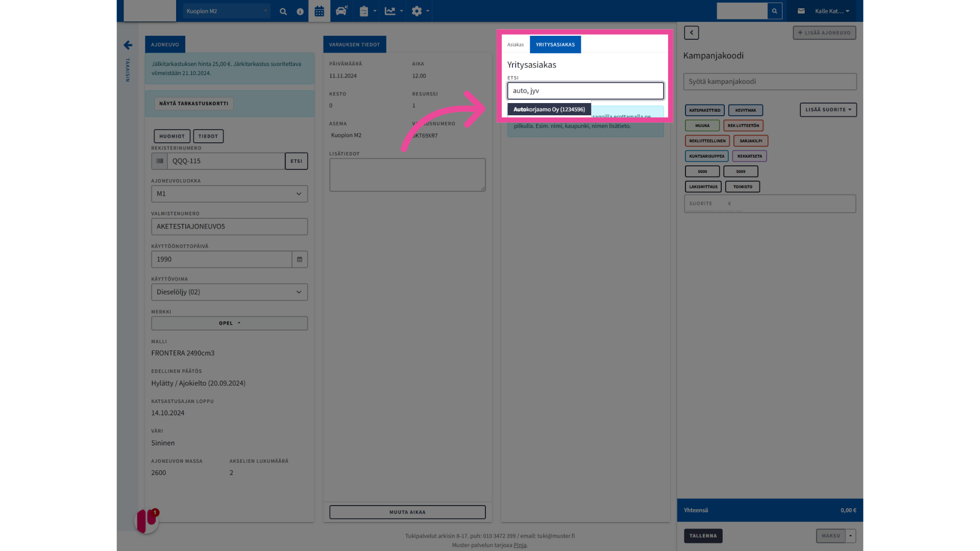Image resolution: width=980 pixels, height=551 pixels.
Task: Add the MUUKA service
Action: [702, 126]
